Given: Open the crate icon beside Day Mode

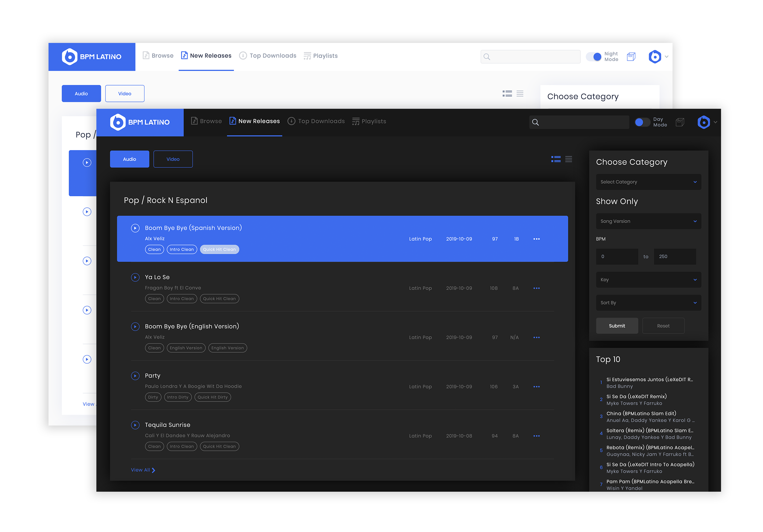Looking at the screenshot, I should [x=680, y=122].
